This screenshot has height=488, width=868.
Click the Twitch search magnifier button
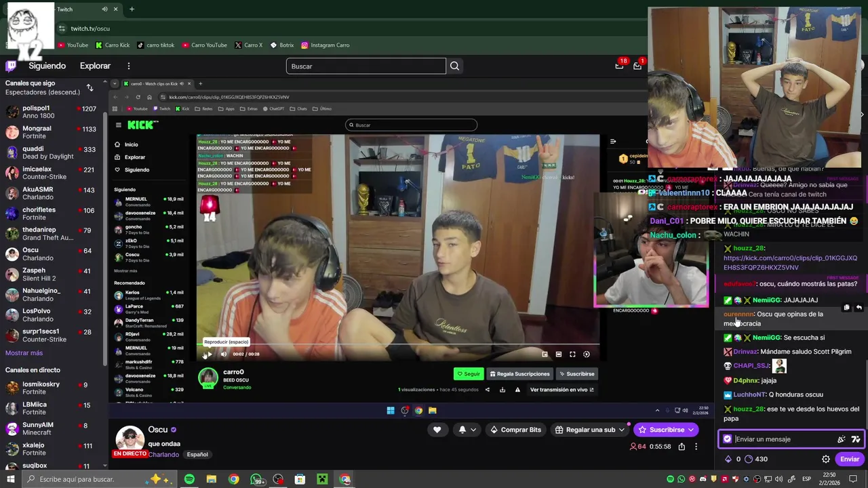pyautogui.click(x=455, y=66)
